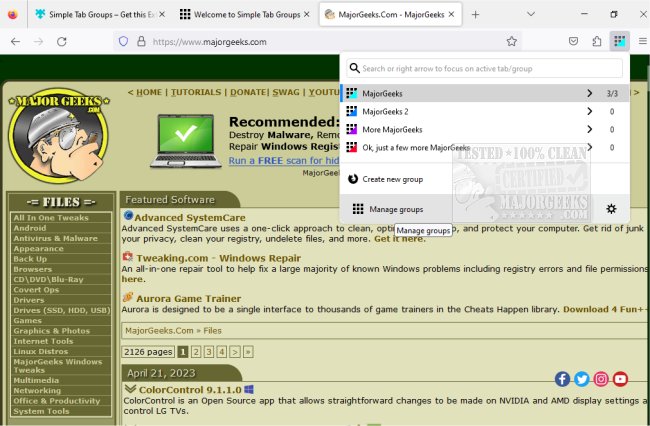650x426 pixels.
Task: Open the SWAG link
Action: click(286, 92)
